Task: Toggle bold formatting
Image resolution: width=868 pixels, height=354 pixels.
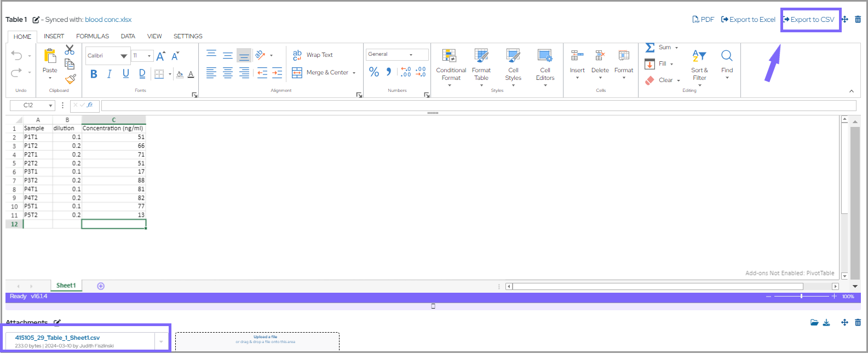Action: (94, 74)
